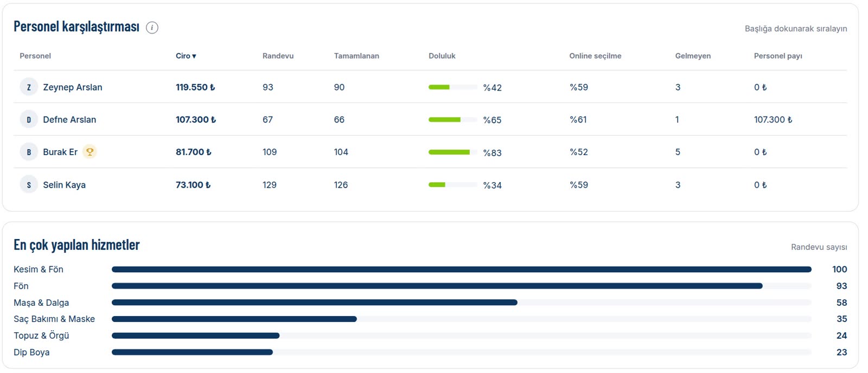Select Defne Arslan's D avatar
This screenshot has width=868, height=373.
click(x=29, y=119)
